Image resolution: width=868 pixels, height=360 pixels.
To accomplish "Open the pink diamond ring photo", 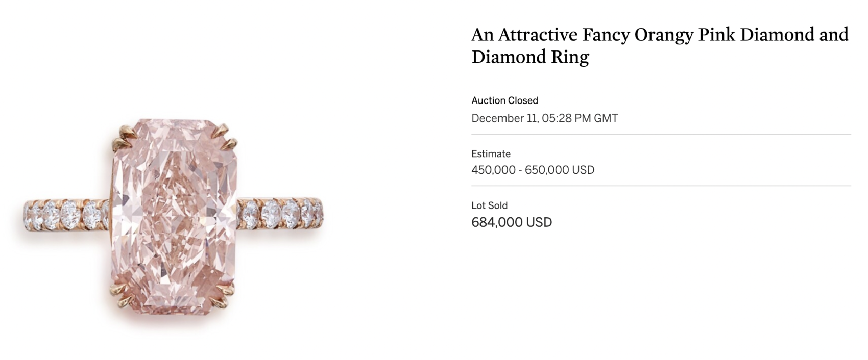I will coord(174,219).
